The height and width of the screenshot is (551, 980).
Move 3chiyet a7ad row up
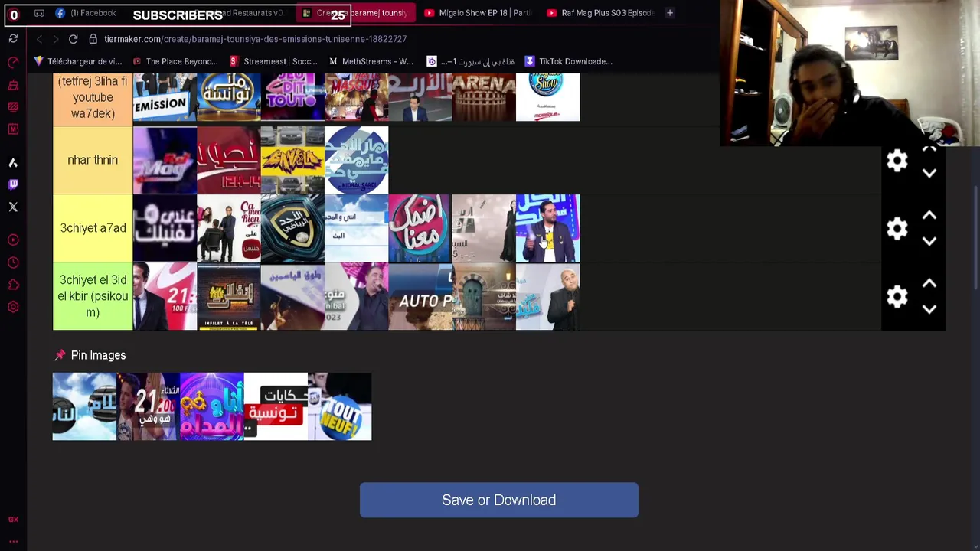click(x=929, y=216)
